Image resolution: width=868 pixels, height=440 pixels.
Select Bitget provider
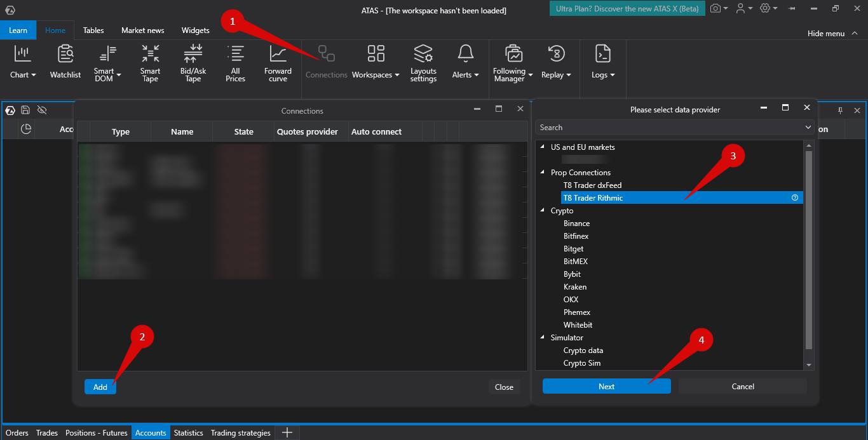(574, 248)
